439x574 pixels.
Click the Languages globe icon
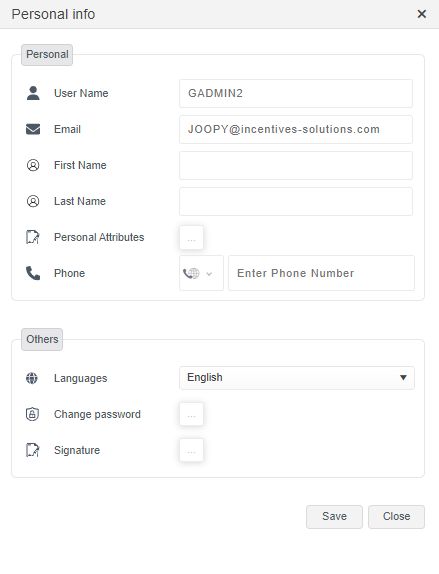(x=32, y=378)
